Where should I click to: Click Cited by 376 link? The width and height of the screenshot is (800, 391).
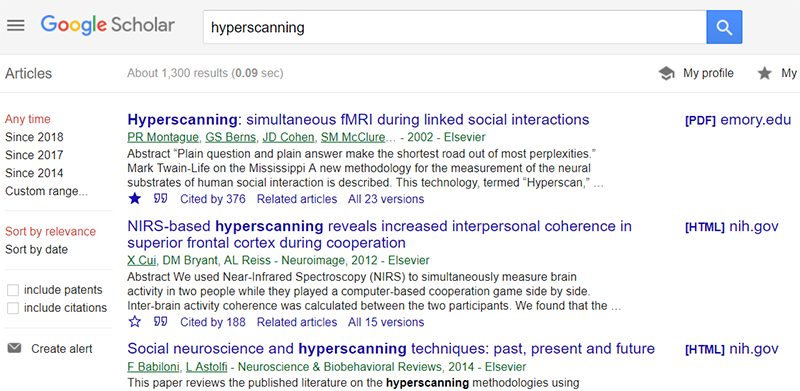coord(213,199)
